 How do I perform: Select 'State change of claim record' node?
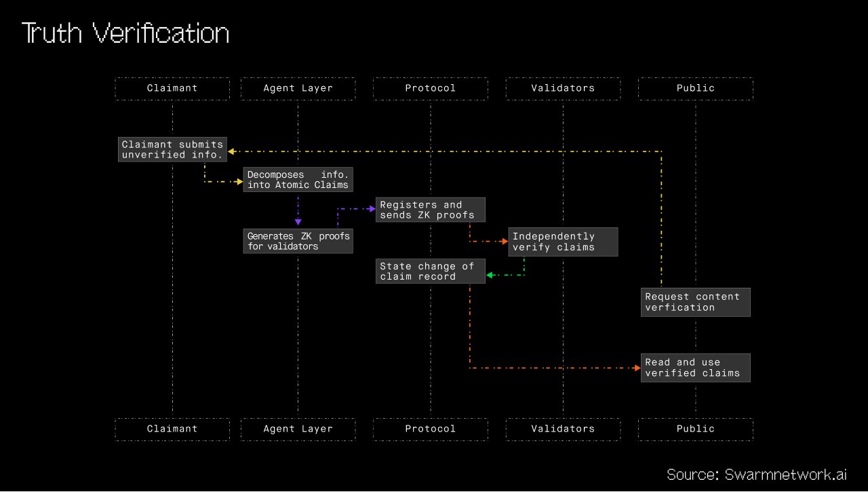[430, 271]
